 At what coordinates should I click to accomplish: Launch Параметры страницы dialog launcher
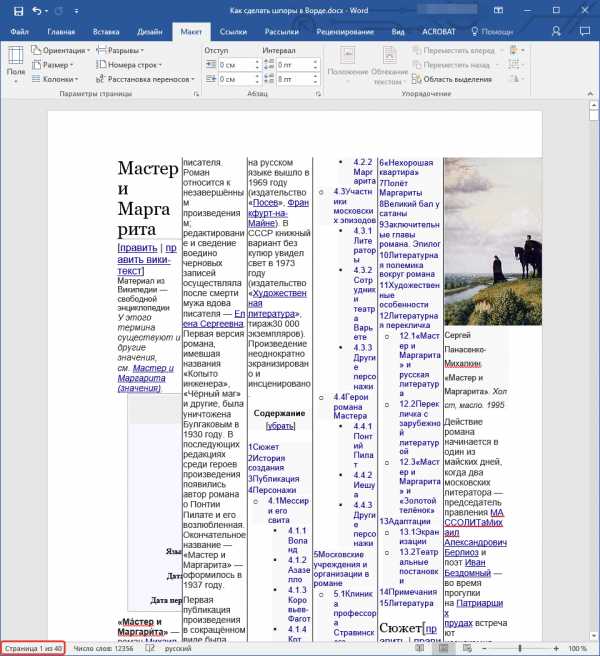[x=196, y=94]
